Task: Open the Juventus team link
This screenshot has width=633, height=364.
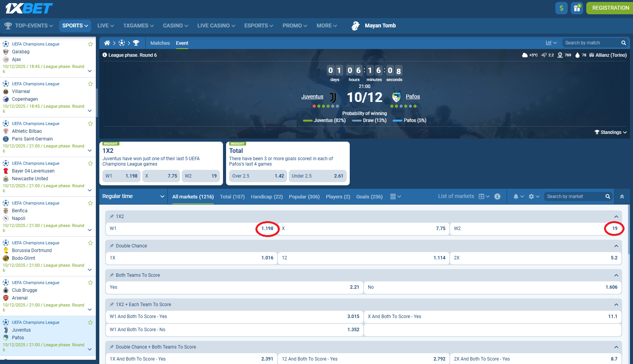Action: click(312, 97)
